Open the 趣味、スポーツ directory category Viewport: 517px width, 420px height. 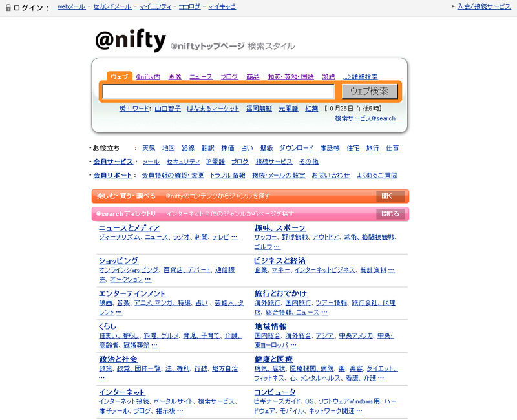pos(280,228)
